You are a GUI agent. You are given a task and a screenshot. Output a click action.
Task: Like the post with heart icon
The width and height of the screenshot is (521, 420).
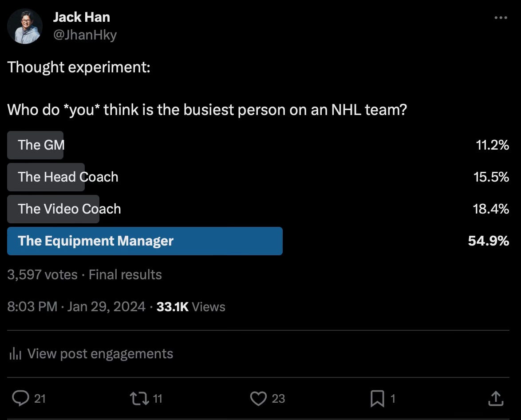coord(258,398)
